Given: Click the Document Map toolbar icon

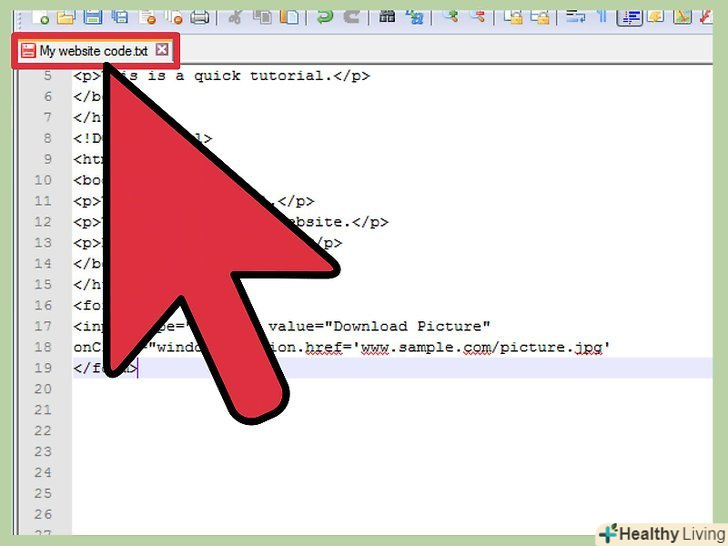Looking at the screenshot, I should pos(682,17).
